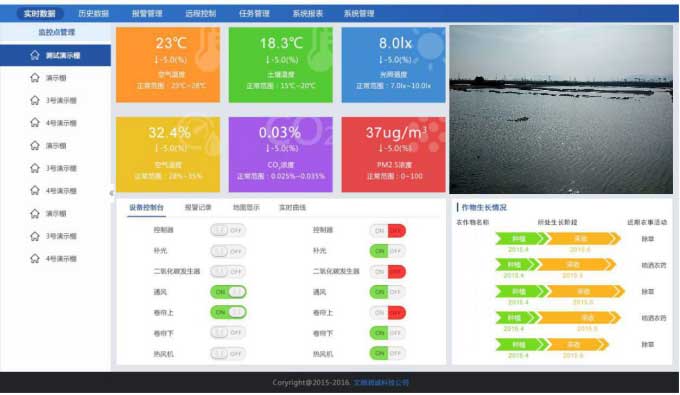
Task: Switch on the left-column 热风机 toggle
Action: click(228, 354)
